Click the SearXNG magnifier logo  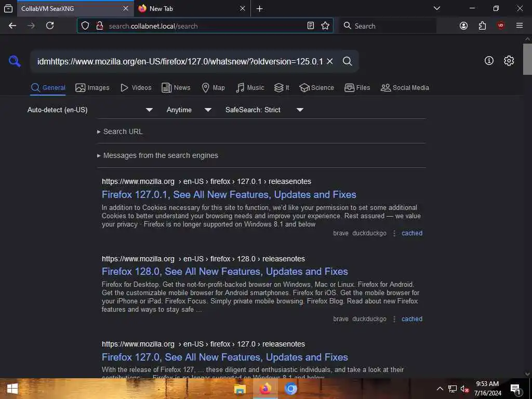[x=15, y=61]
